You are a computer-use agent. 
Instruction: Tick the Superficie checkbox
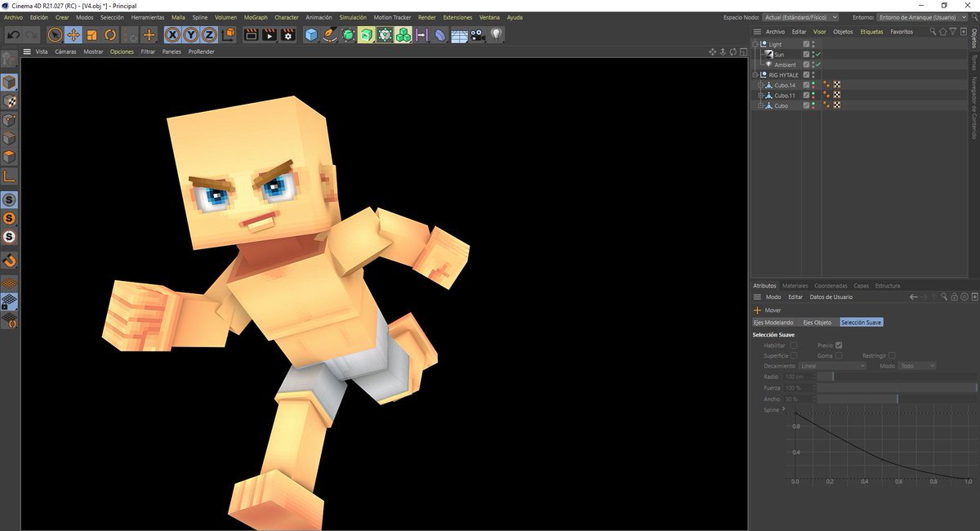[x=794, y=355]
